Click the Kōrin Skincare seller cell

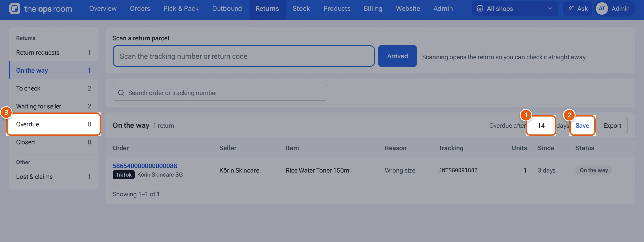coord(239,170)
